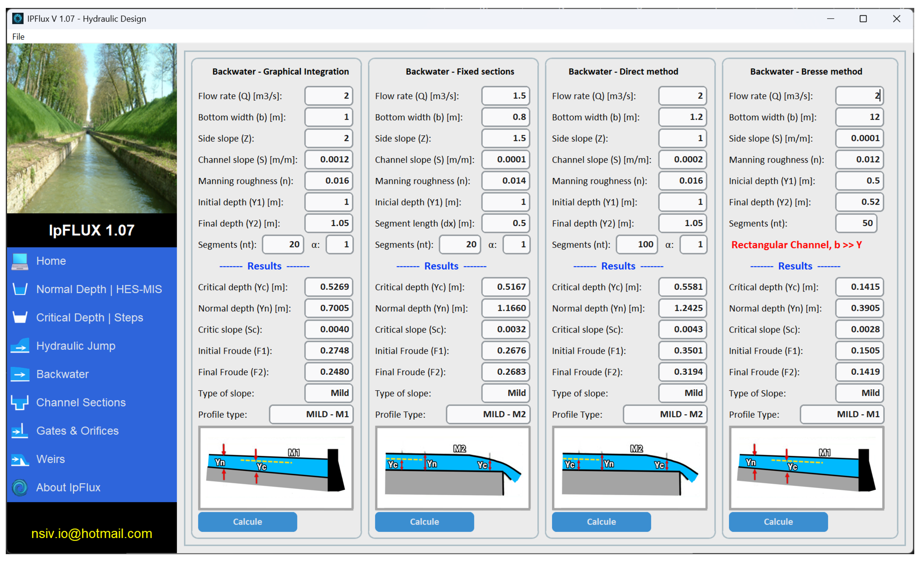Click Direct method Segments (nt) field
The height and width of the screenshot is (563, 924).
pos(636,245)
